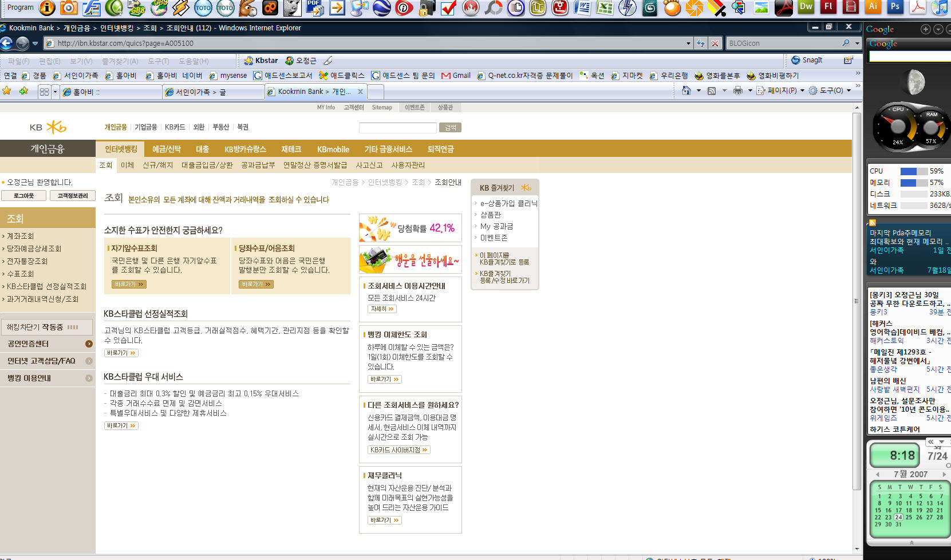Image resolution: width=951 pixels, height=560 pixels.
Task: Open the Quick Tabs dropdown arrow
Action: click(x=55, y=92)
